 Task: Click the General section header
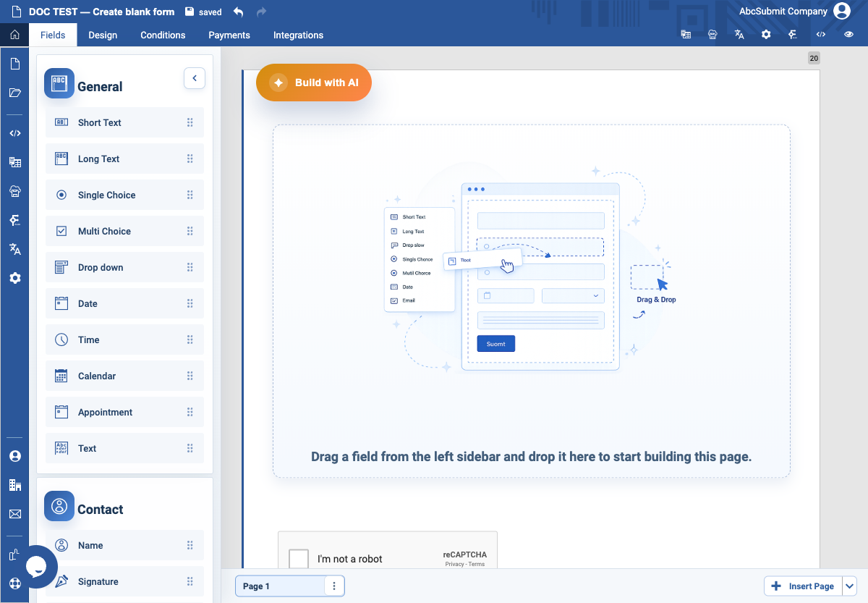(x=100, y=86)
